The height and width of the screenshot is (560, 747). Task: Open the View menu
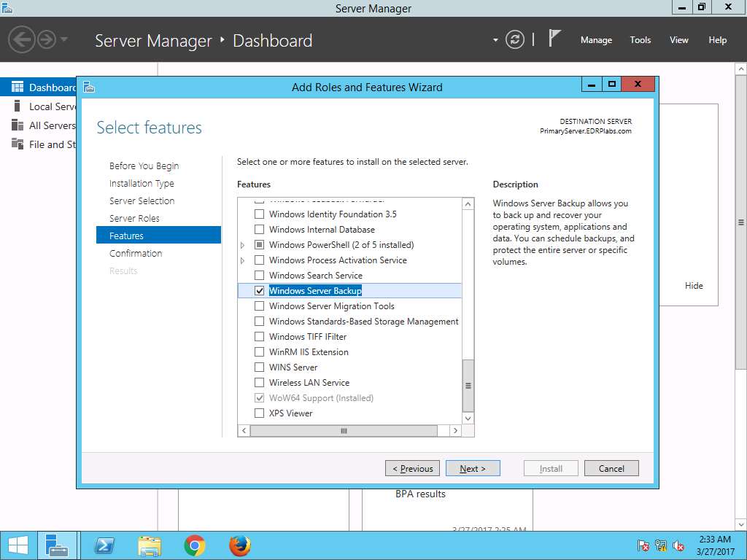[679, 40]
